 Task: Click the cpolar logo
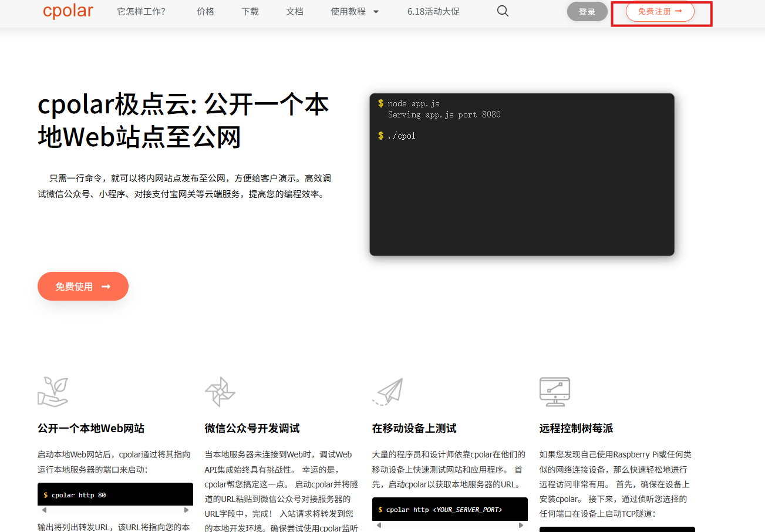[68, 11]
